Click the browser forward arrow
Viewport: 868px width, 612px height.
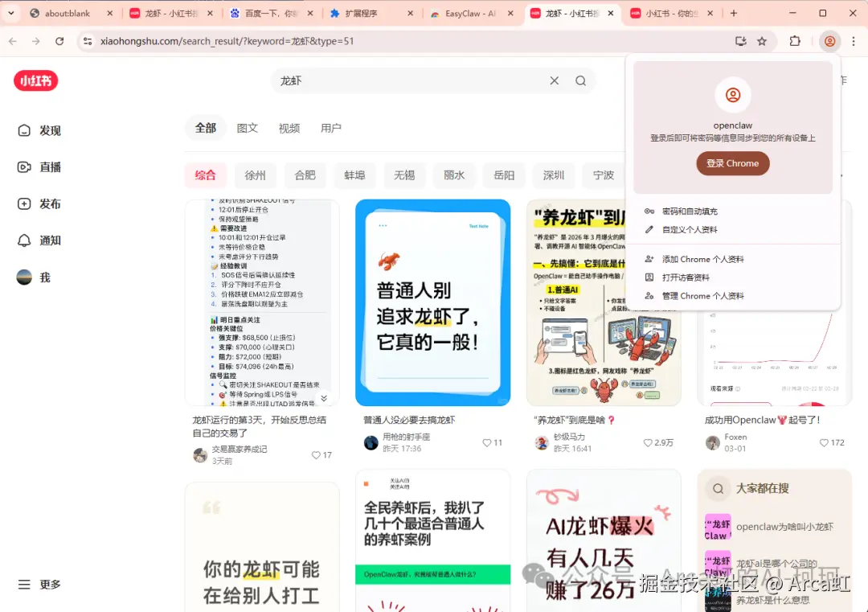(x=36, y=41)
